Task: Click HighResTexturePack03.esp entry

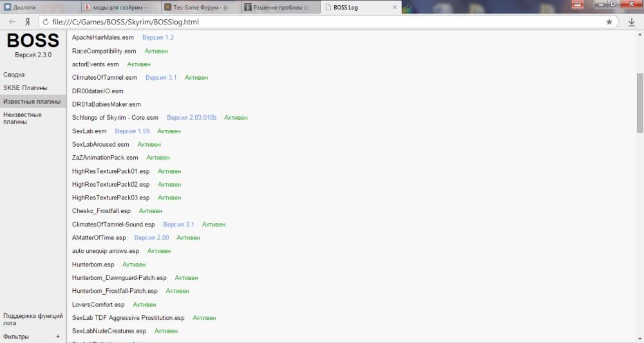Action: 111,198
